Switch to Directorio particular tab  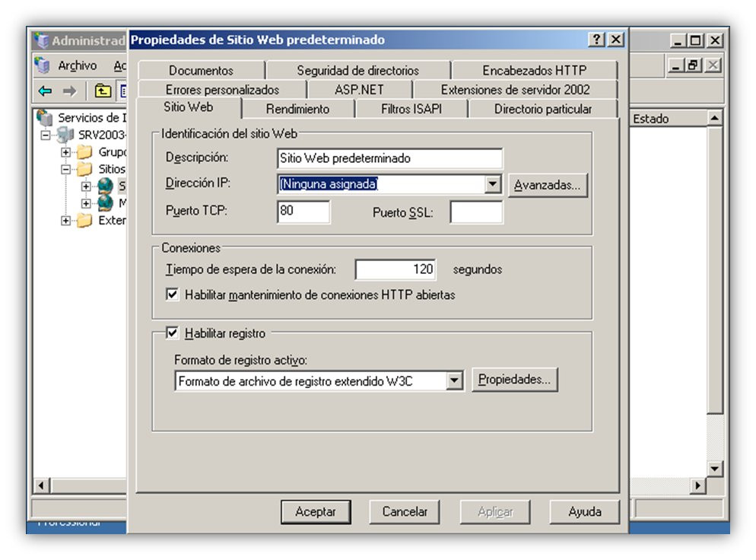[543, 109]
